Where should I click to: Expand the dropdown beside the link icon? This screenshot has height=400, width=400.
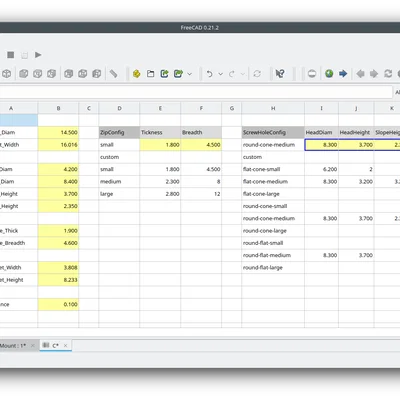[x=190, y=74]
